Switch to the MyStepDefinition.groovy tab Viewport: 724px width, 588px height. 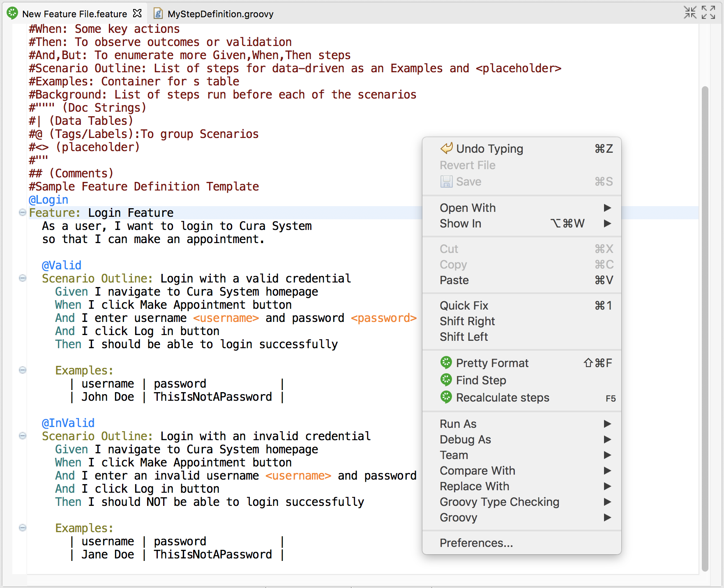pyautogui.click(x=220, y=14)
